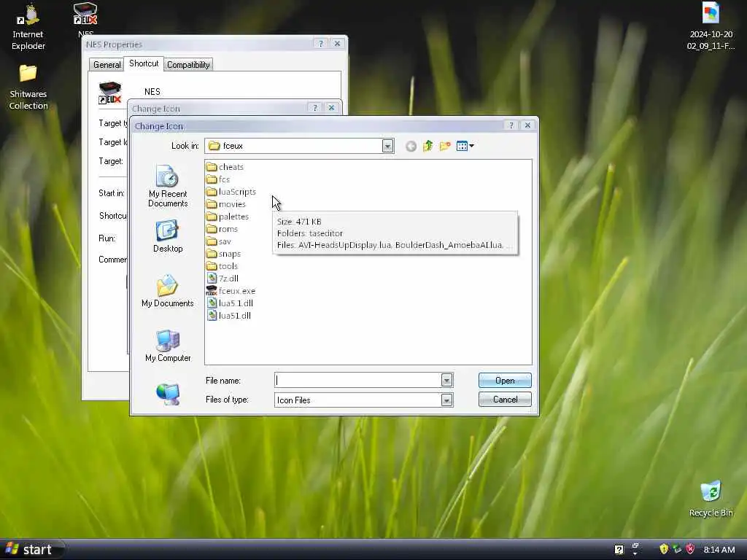
Task: Close the front Change Icon dialog
Action: click(x=527, y=125)
